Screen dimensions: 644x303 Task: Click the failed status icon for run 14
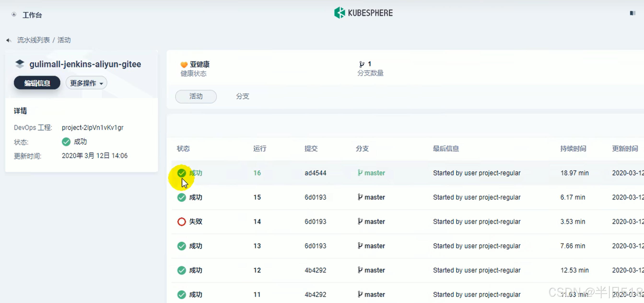181,222
